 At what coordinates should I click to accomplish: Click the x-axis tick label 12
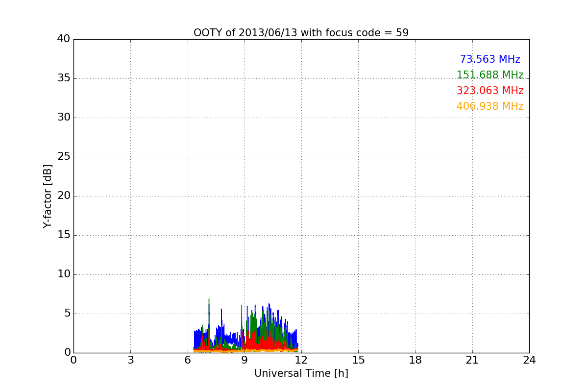click(301, 360)
